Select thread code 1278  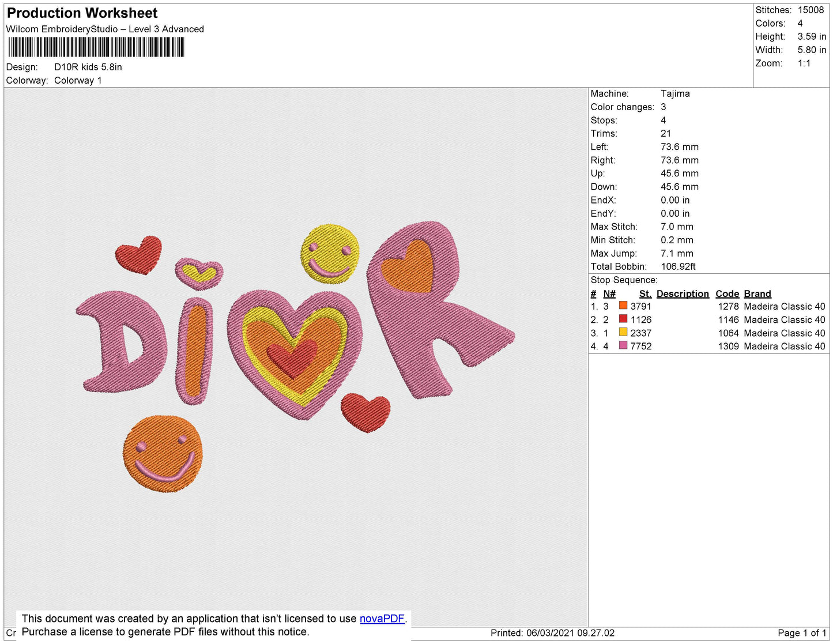(728, 307)
